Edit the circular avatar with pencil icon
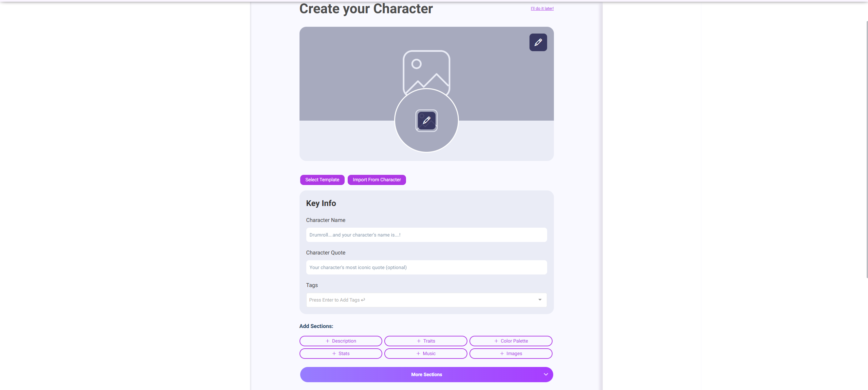The height and width of the screenshot is (390, 868). [426, 120]
